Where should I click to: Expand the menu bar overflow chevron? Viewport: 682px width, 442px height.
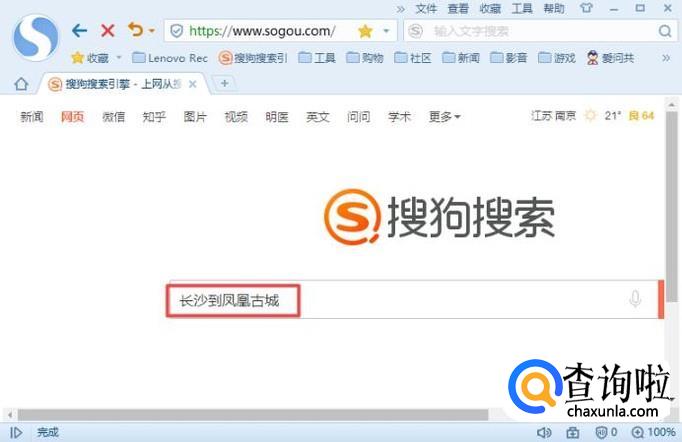pyautogui.click(x=401, y=9)
